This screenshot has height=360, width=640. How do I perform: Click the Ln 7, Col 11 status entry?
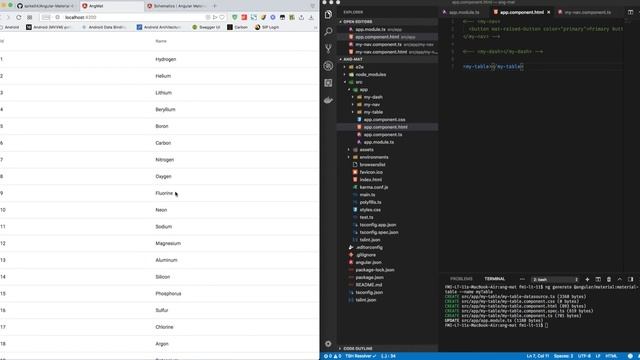pos(538,356)
